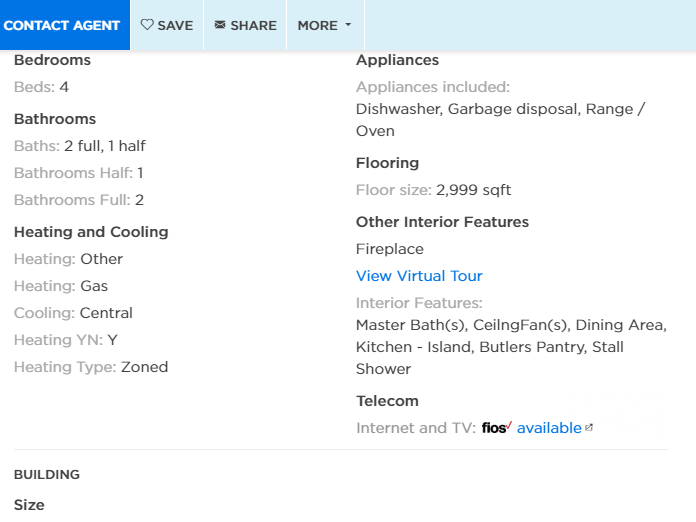Click the Other Interior Features heading
This screenshot has width=696, height=522.
coord(442,222)
